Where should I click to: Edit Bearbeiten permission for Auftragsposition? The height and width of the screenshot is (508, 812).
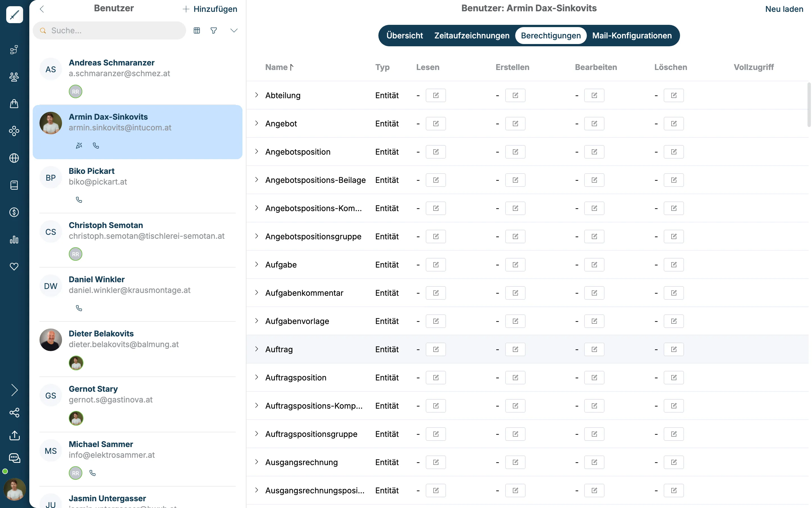click(x=594, y=378)
